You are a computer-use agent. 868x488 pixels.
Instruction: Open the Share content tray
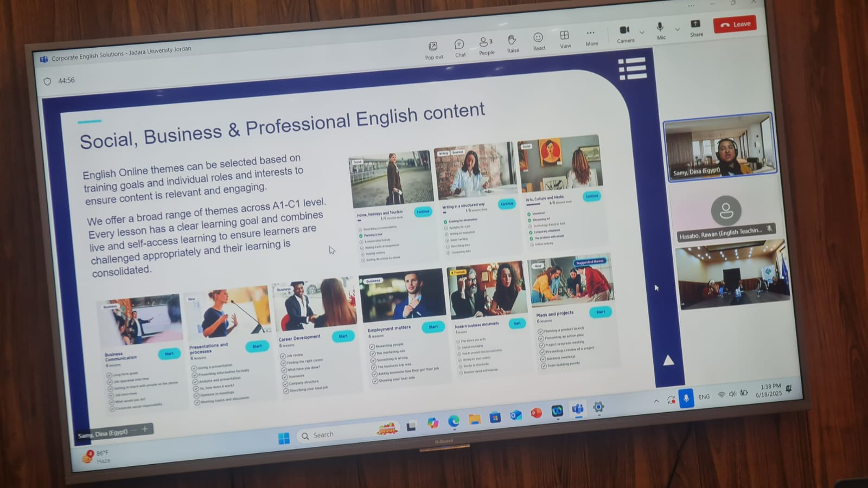coord(695,27)
